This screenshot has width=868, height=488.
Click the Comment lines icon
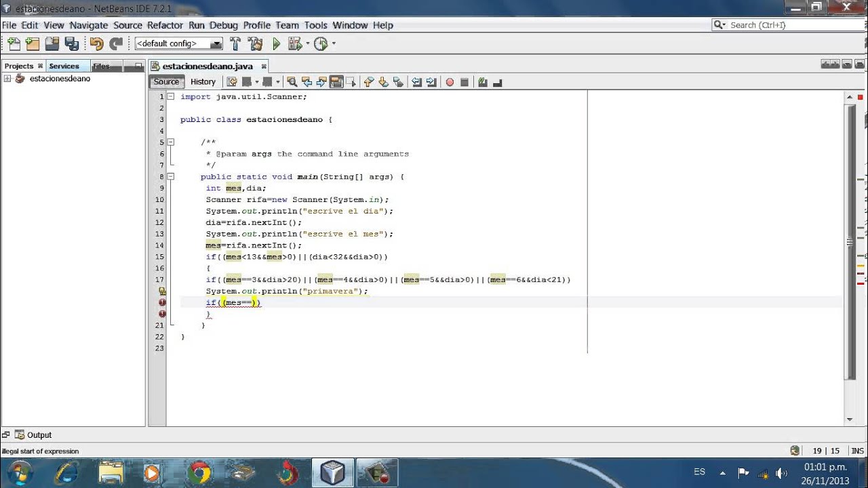pyautogui.click(x=483, y=82)
